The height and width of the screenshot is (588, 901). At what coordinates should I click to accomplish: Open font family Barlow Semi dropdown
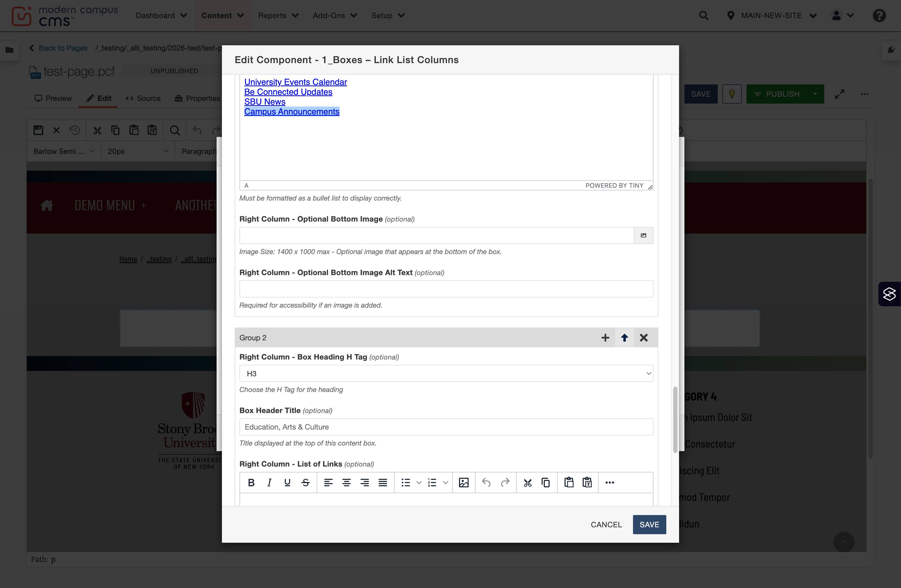click(x=64, y=151)
